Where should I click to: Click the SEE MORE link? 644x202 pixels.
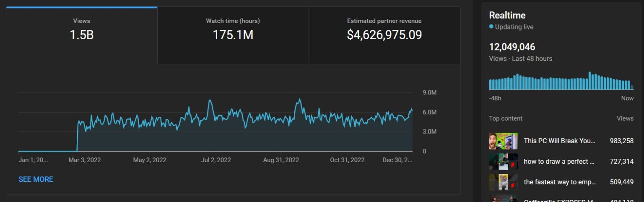pyautogui.click(x=36, y=179)
